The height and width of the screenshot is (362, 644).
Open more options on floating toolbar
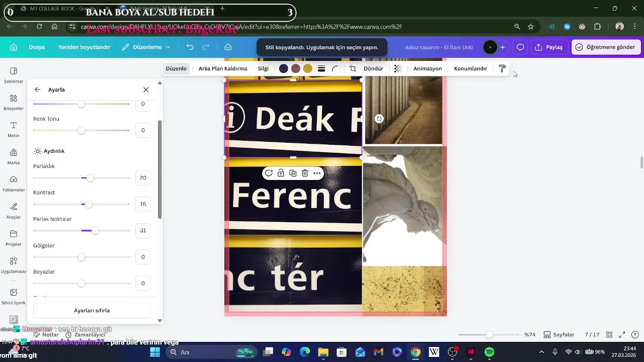point(317,173)
